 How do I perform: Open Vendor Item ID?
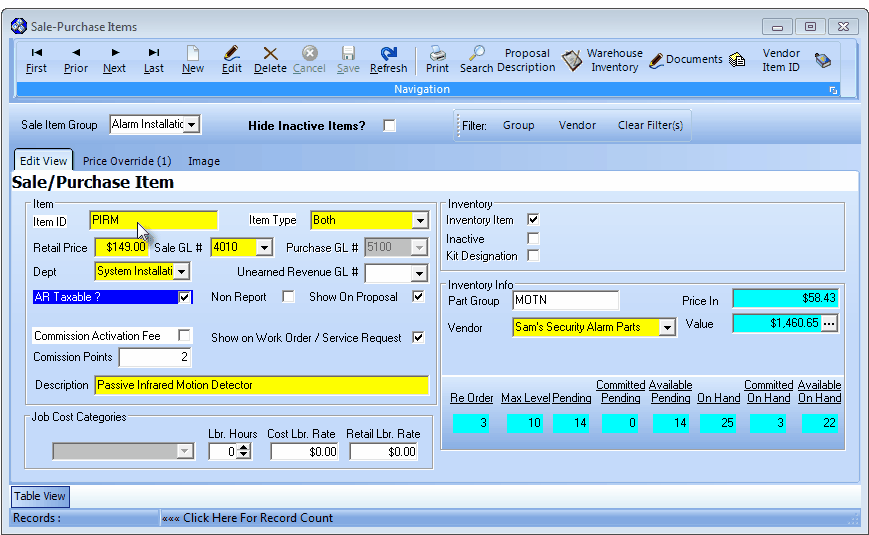point(781,60)
